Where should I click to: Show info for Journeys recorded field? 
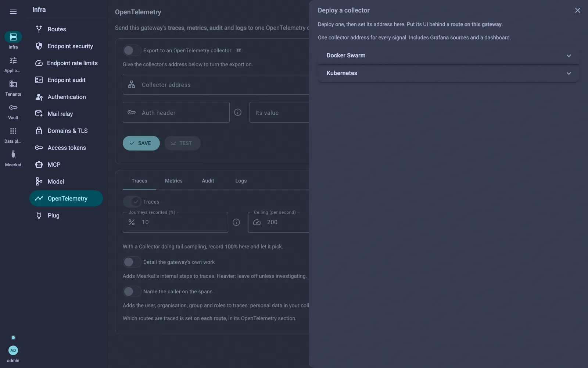coord(236,222)
